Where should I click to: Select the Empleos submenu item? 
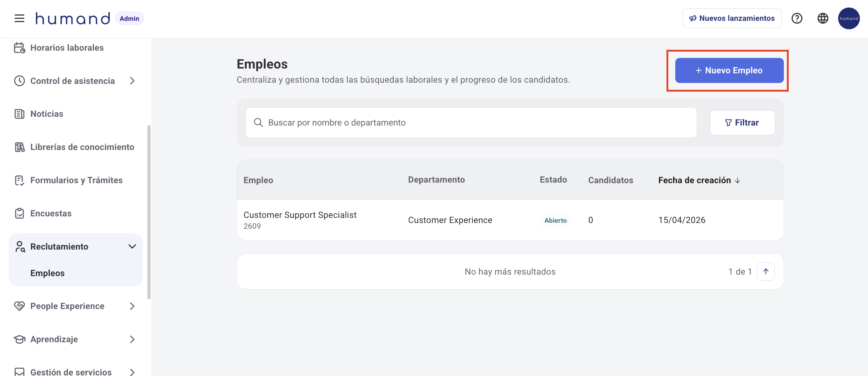click(48, 273)
